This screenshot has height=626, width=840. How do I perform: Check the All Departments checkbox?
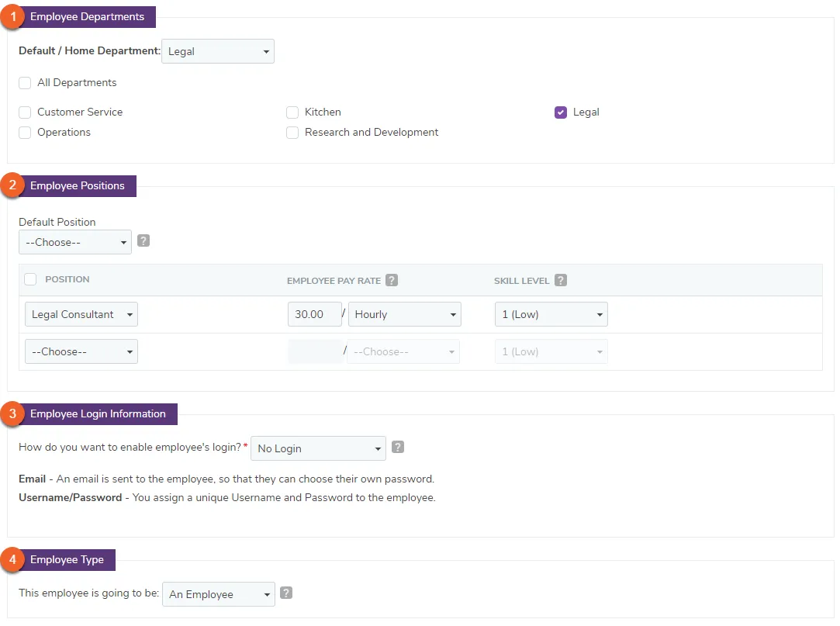[25, 83]
